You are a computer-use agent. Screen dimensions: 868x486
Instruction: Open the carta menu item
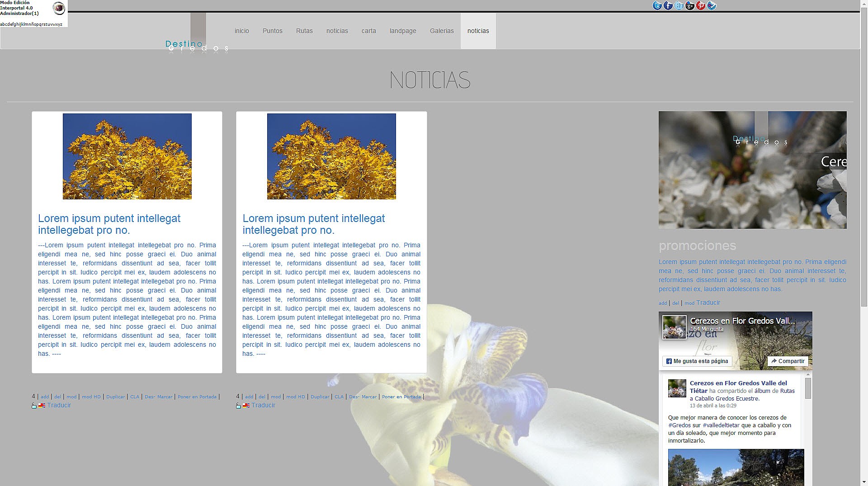pos(369,31)
